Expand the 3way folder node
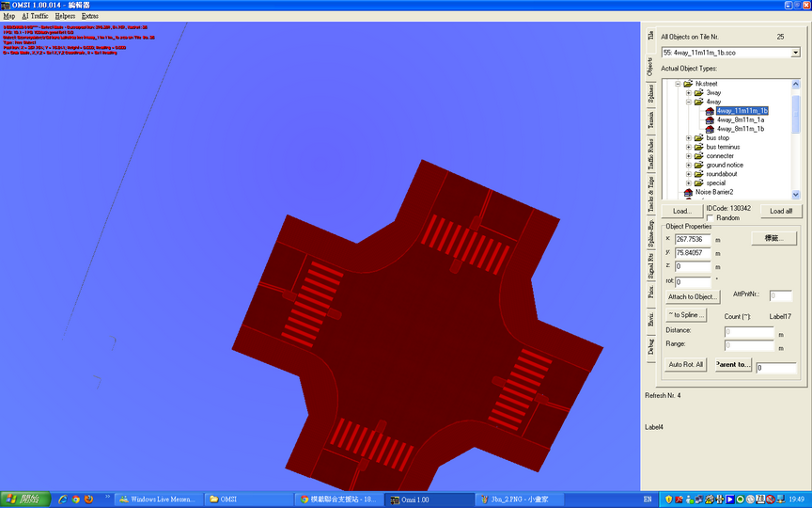Viewport: 812px width, 508px height. [x=688, y=93]
